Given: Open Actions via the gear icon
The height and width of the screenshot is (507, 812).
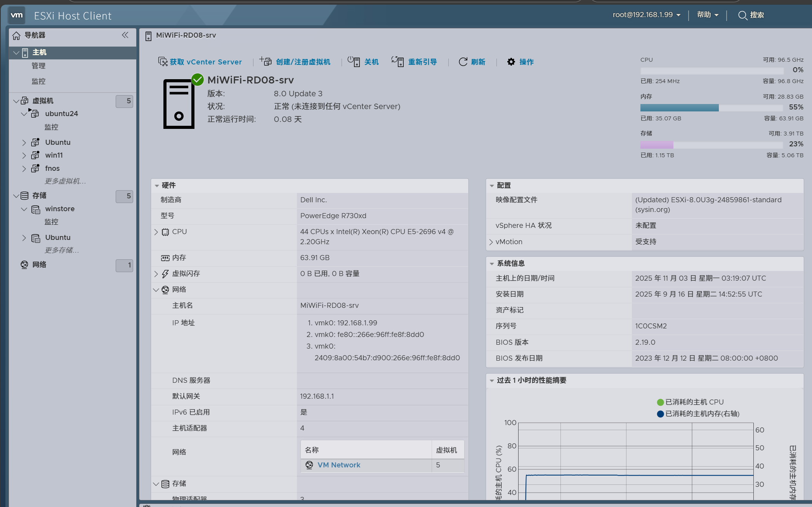Looking at the screenshot, I should click(511, 62).
